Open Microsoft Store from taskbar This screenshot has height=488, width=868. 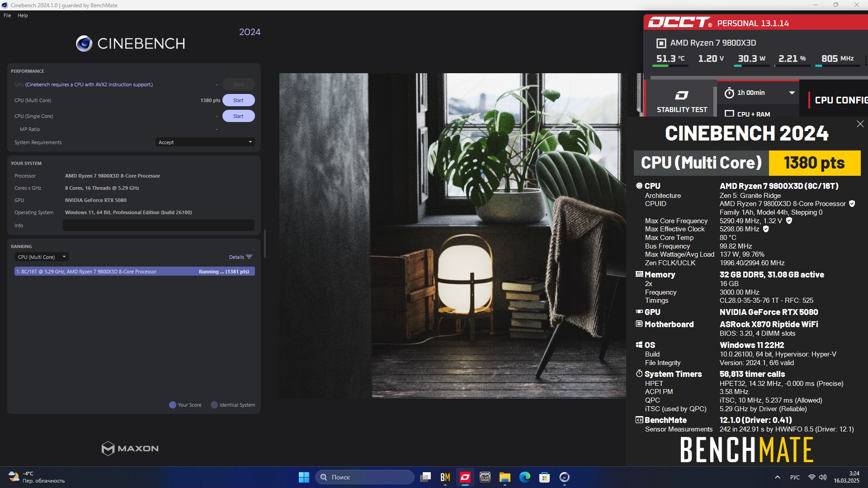pos(545,477)
